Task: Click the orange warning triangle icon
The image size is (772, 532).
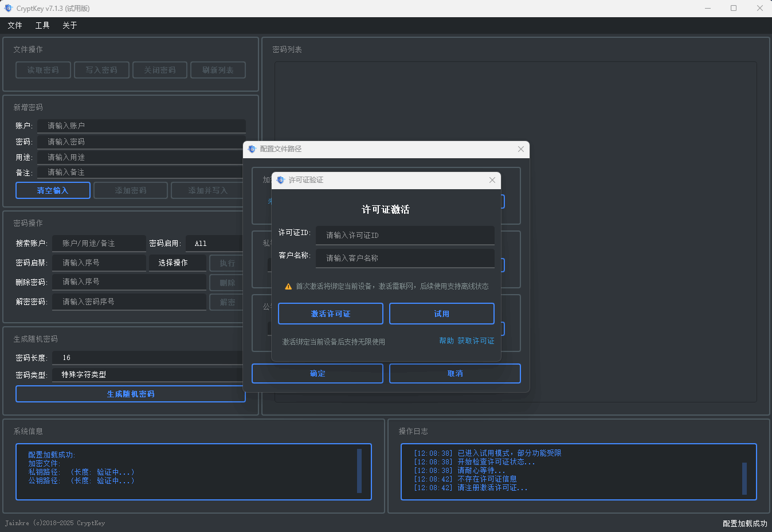Action: click(288, 287)
